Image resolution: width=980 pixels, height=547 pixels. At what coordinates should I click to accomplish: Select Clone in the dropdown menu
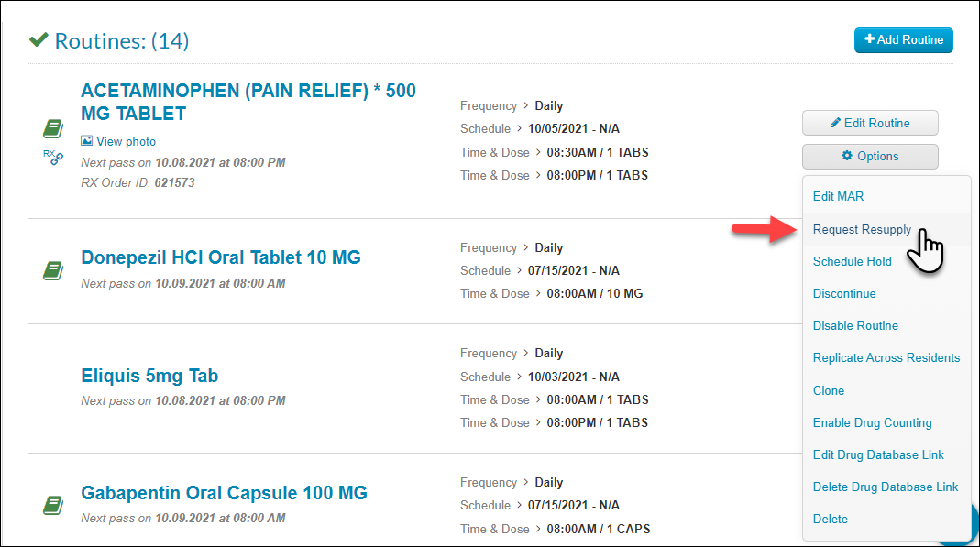point(828,391)
